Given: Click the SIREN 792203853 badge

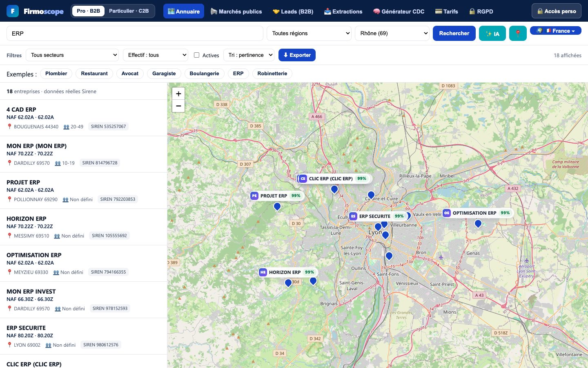Looking at the screenshot, I should (118, 200).
